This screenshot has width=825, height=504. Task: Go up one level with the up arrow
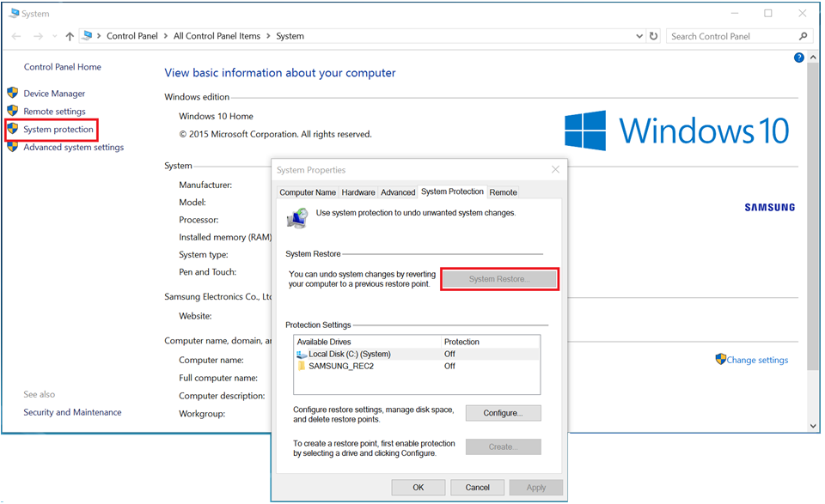pyautogui.click(x=70, y=36)
